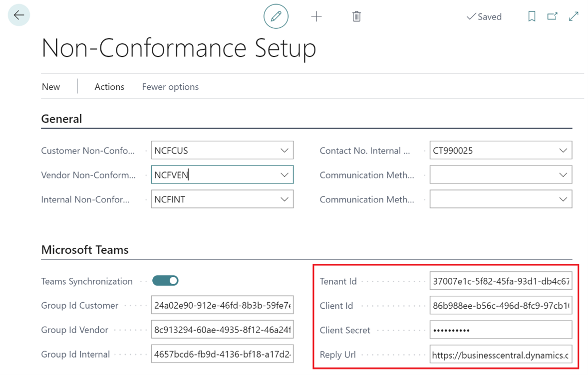Collapse the Microsoft Teams section heading

click(x=85, y=250)
